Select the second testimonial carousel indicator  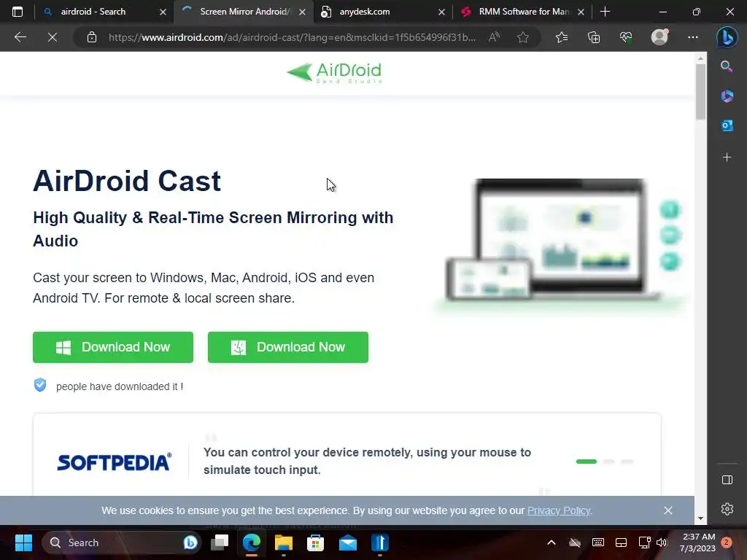[609, 462]
